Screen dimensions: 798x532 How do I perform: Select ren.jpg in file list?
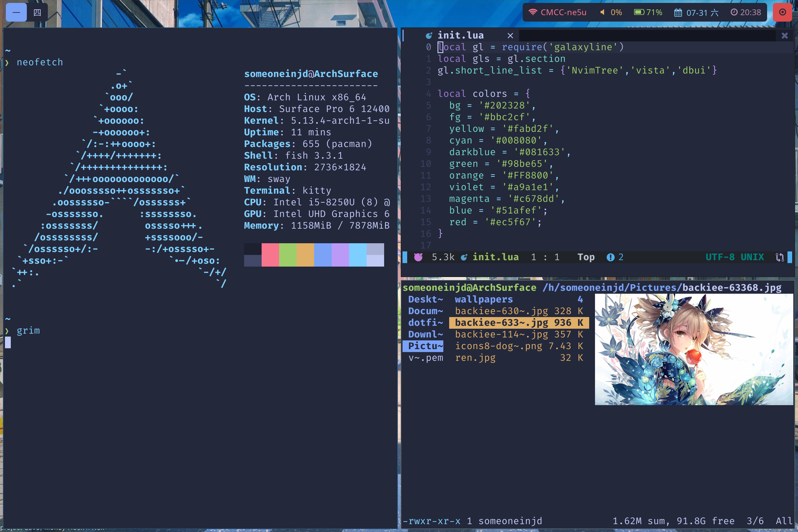click(x=475, y=358)
